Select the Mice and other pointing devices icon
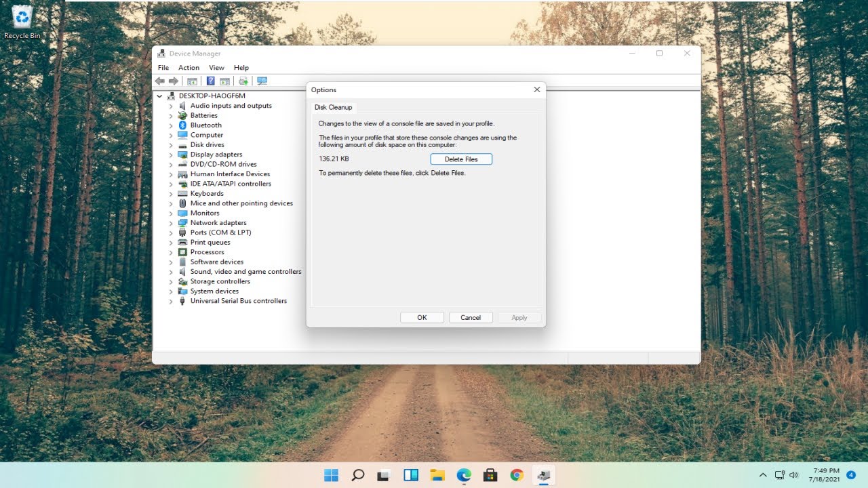868x488 pixels. click(182, 203)
